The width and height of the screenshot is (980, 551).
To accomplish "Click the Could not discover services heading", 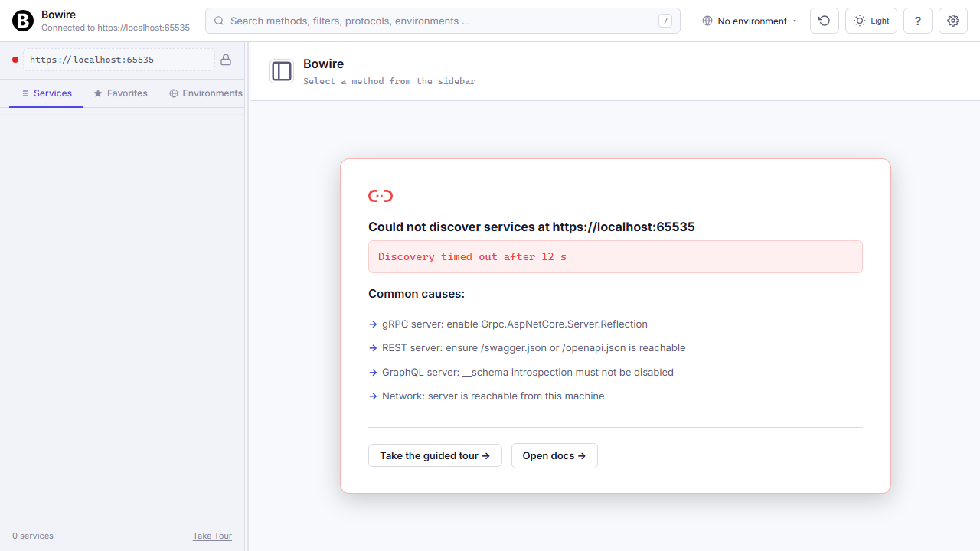I will point(531,227).
